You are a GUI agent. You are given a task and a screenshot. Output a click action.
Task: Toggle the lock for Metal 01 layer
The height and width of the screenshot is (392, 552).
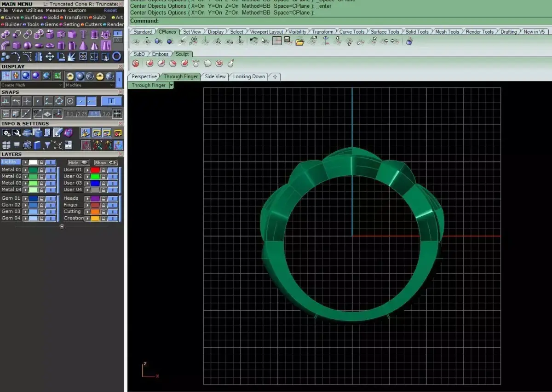pos(41,170)
